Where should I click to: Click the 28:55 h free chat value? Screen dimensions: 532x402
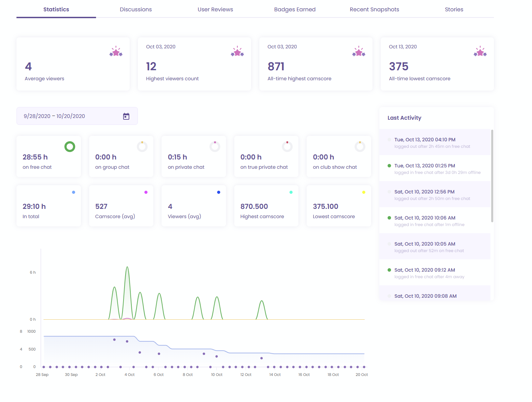click(35, 157)
